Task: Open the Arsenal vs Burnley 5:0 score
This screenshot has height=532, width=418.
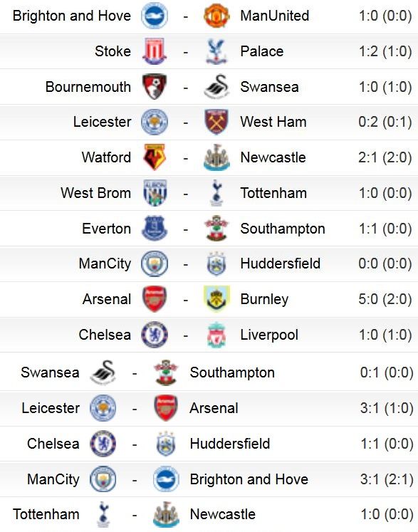Action: (x=385, y=299)
